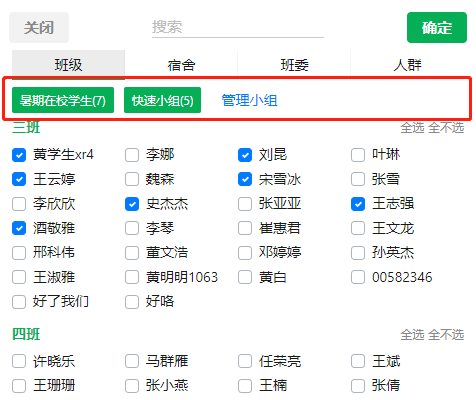Select the 暑期在校学生(7) group button
476x400 pixels.
(x=63, y=100)
